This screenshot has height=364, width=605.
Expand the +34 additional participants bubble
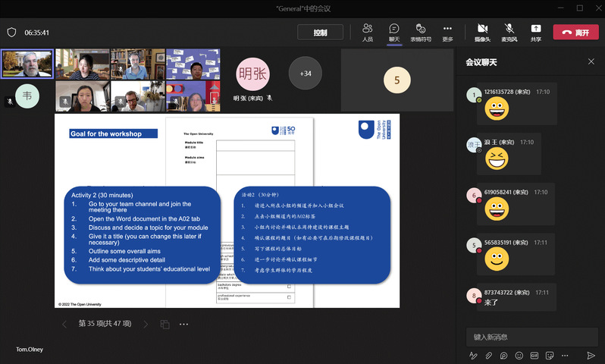305,74
